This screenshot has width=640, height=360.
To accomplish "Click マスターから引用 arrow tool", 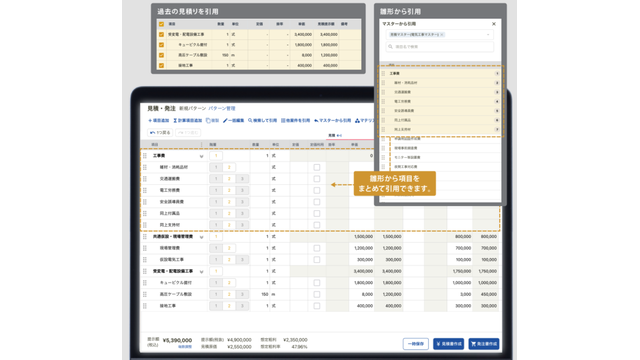I will pyautogui.click(x=332, y=121).
